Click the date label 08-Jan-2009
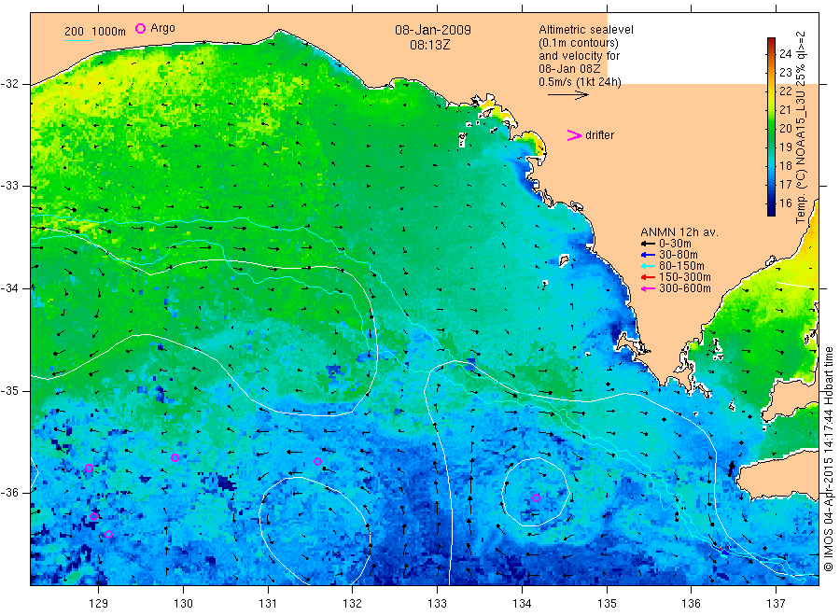The width and height of the screenshot is (840, 616). 433,30
